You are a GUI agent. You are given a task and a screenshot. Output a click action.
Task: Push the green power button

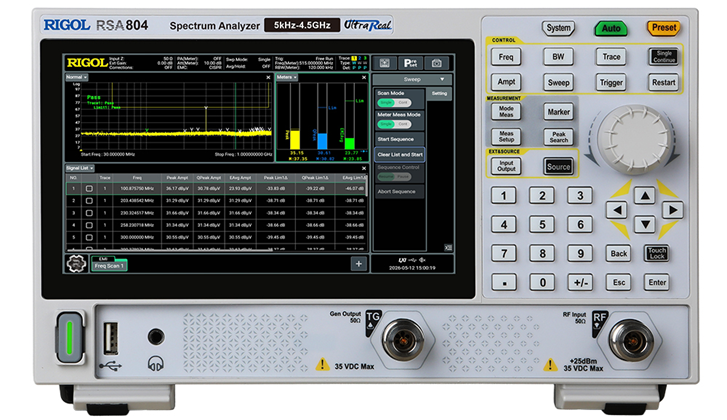click(70, 337)
